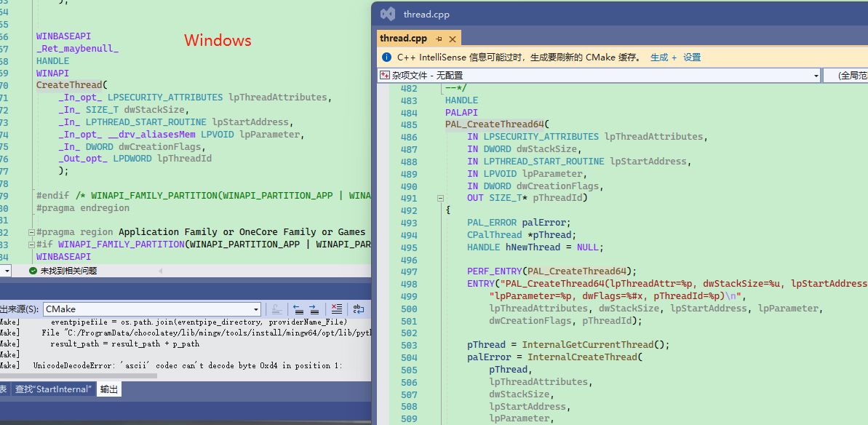
Task: Click the 设置 link in IntelliSense bar
Action: click(x=692, y=57)
